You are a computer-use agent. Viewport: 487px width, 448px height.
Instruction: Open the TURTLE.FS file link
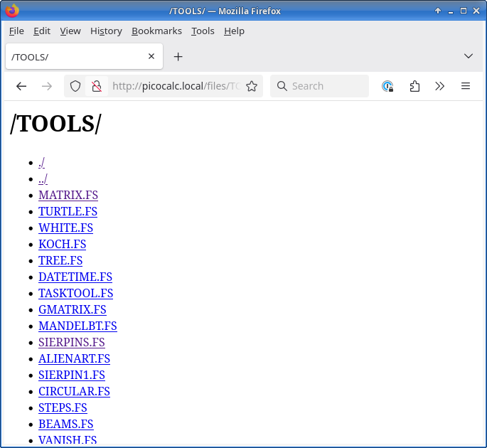(x=68, y=212)
